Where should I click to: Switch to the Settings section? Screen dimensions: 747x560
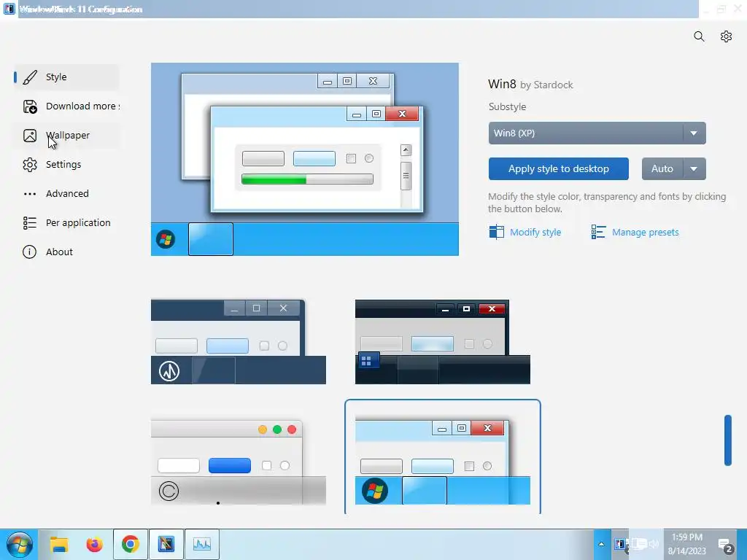[x=66, y=165]
